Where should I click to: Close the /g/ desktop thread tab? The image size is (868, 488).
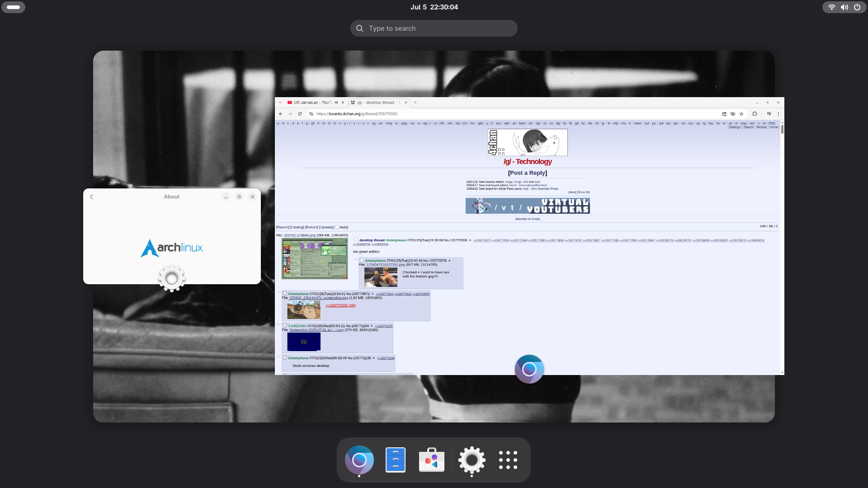click(x=406, y=103)
